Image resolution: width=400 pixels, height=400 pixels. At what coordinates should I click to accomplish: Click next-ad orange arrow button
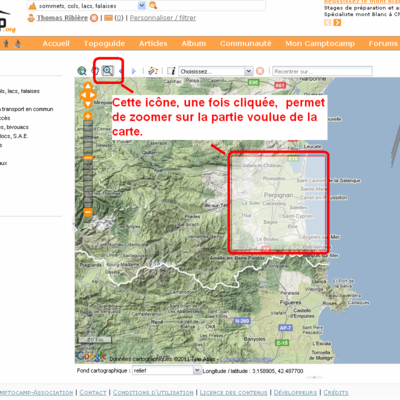pyautogui.click(x=337, y=23)
